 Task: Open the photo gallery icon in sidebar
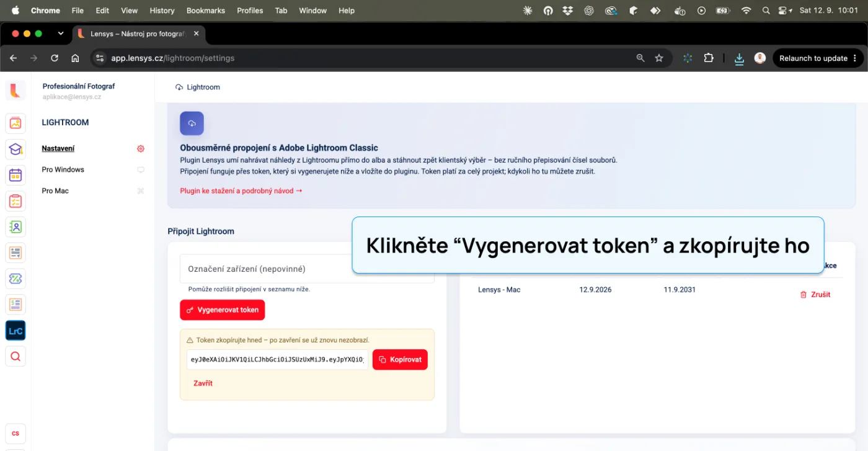click(x=15, y=123)
